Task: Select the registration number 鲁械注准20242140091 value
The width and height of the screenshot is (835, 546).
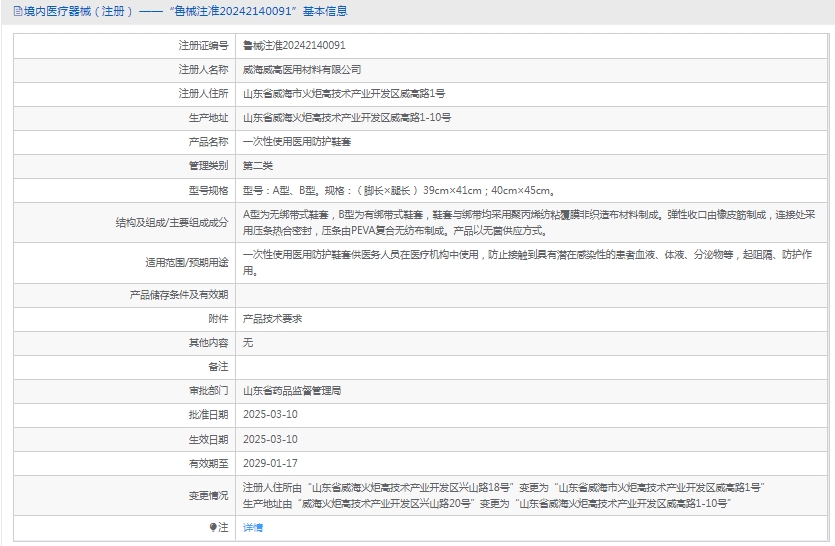Action: coord(294,46)
